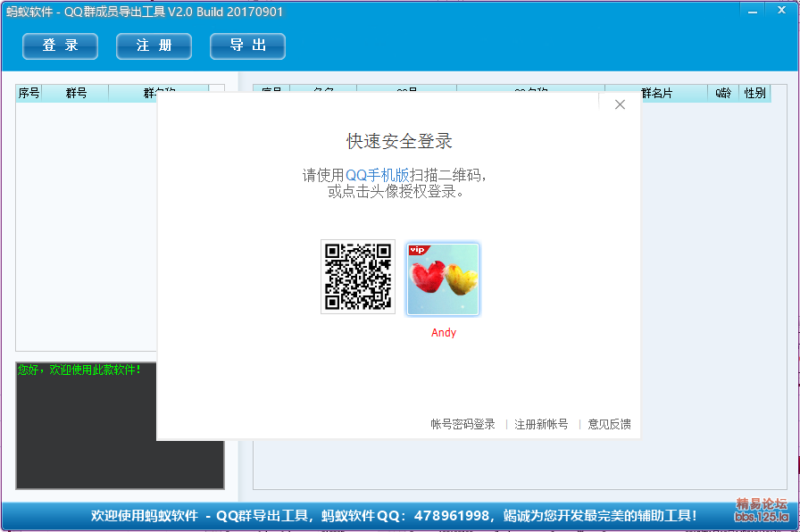The image size is (800, 532).
Task: Open the 意见反馈 feedback link
Action: pos(609,424)
